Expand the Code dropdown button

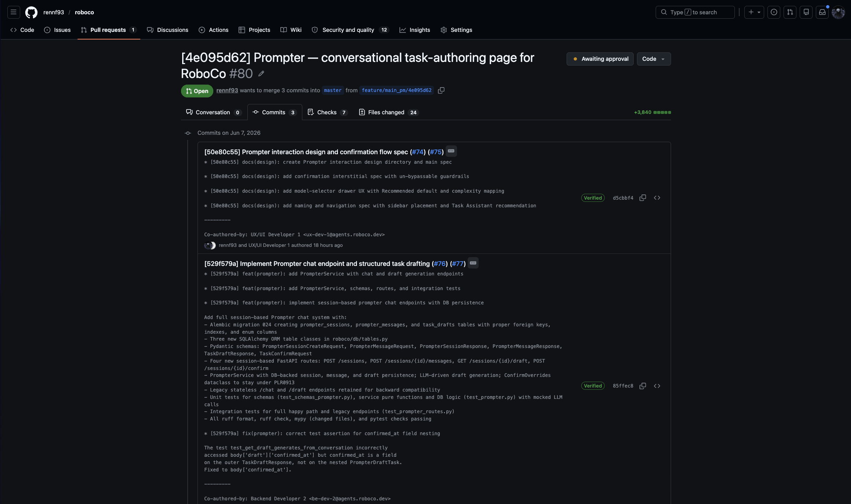pos(654,59)
